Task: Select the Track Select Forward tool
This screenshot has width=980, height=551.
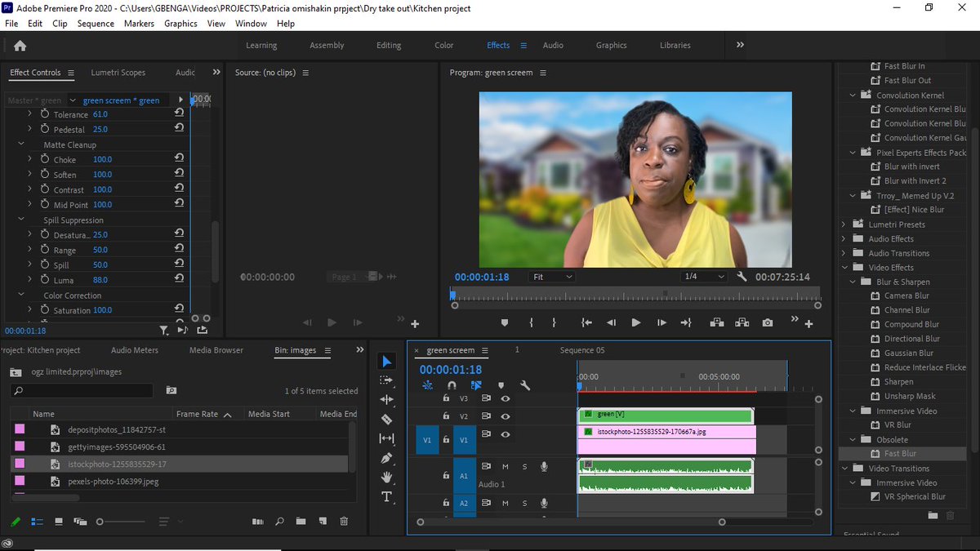Action: [387, 380]
